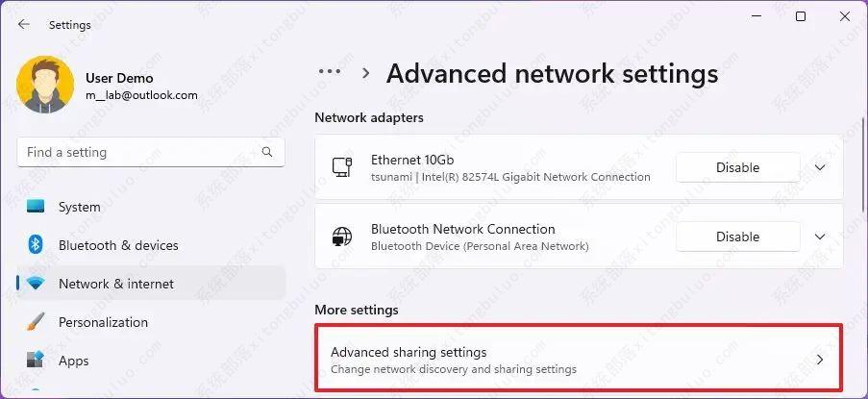868x399 pixels.
Task: Click the search magnifier icon
Action: click(267, 152)
